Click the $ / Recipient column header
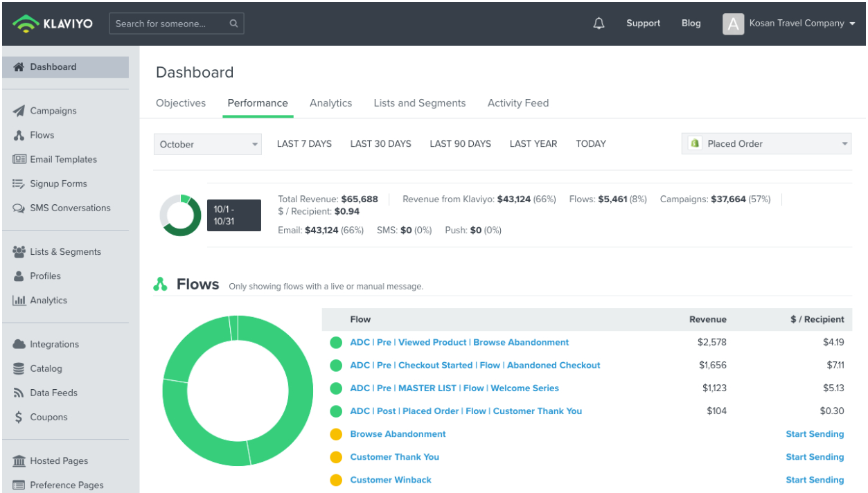 (817, 320)
